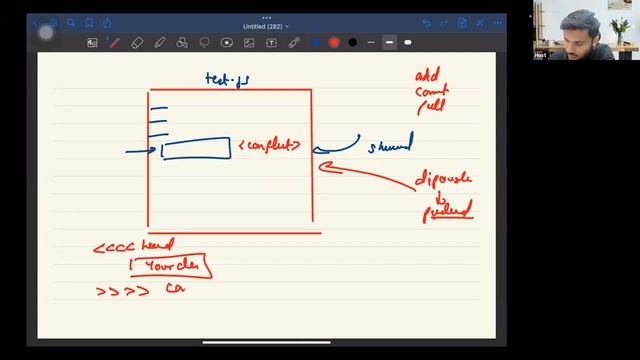This screenshot has height=360, width=640.
Task: Add a new page
Action: pos(462,23)
